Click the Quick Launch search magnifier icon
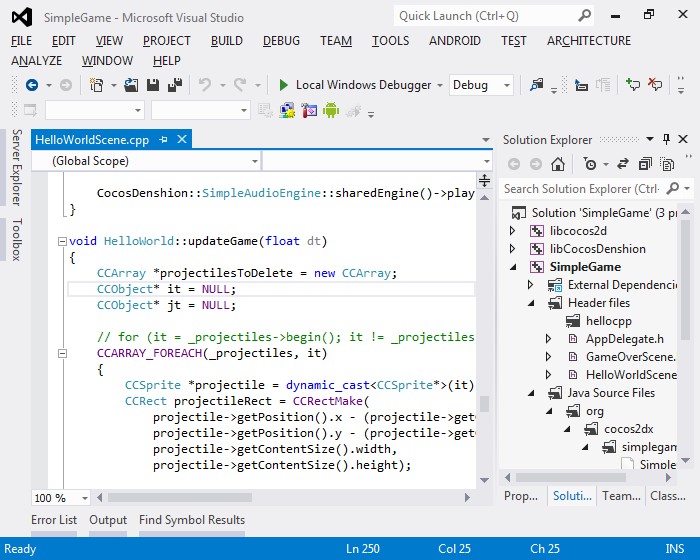The height and width of the screenshot is (560, 700). (584, 16)
